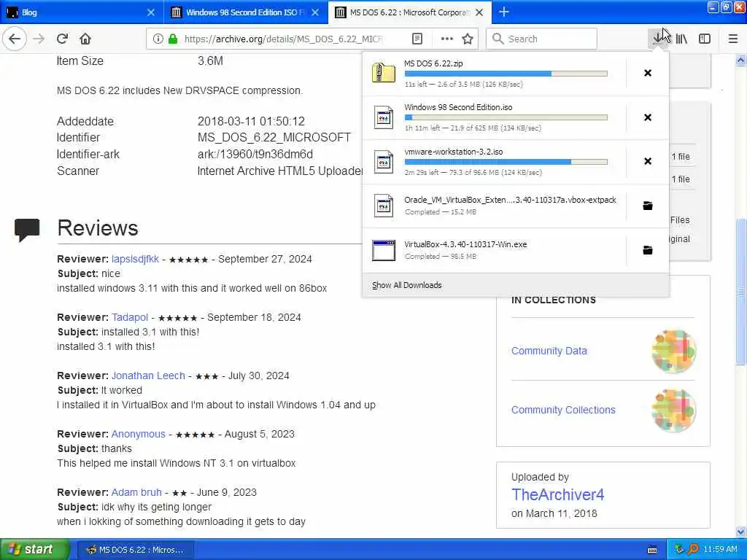Cancel the Windows 98 Second Edition.iso download

(x=648, y=117)
